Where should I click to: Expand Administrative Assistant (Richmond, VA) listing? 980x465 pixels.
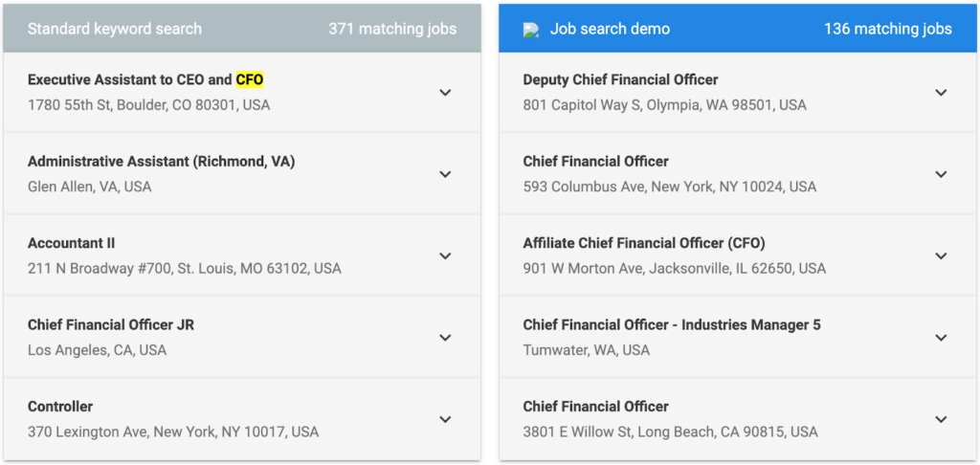coord(445,174)
